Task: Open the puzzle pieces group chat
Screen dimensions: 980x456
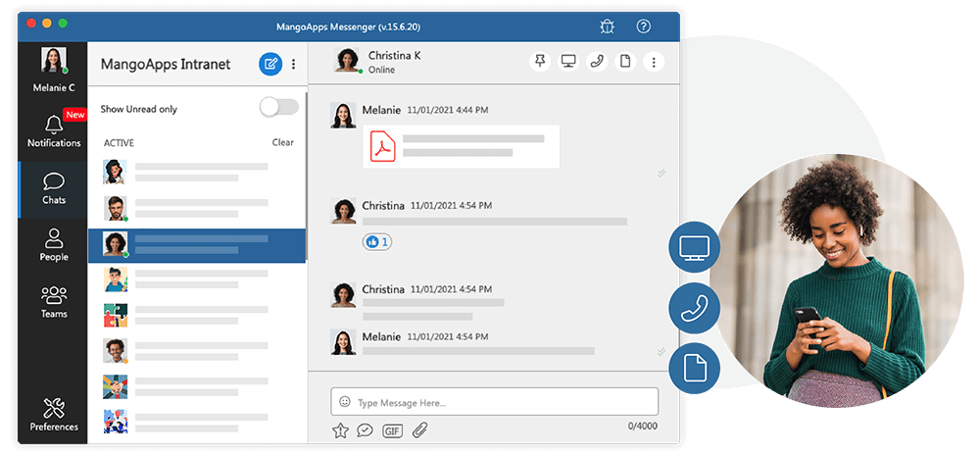Action: click(115, 315)
